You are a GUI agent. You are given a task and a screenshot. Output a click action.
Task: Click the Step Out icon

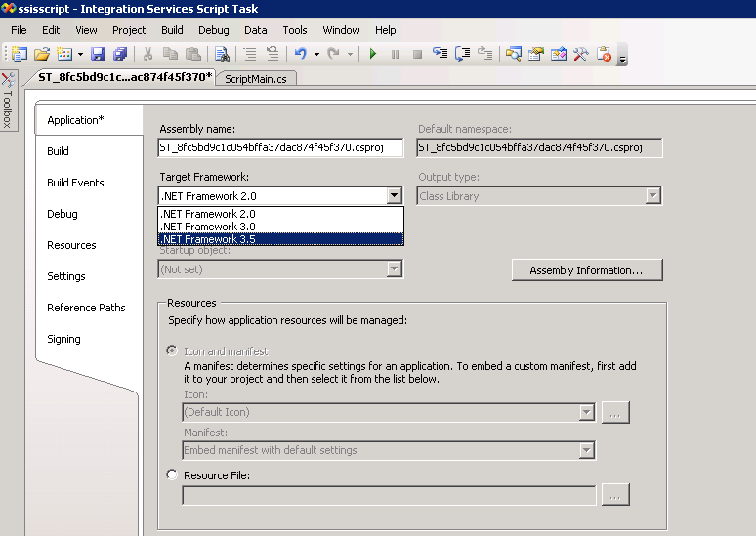click(485, 54)
